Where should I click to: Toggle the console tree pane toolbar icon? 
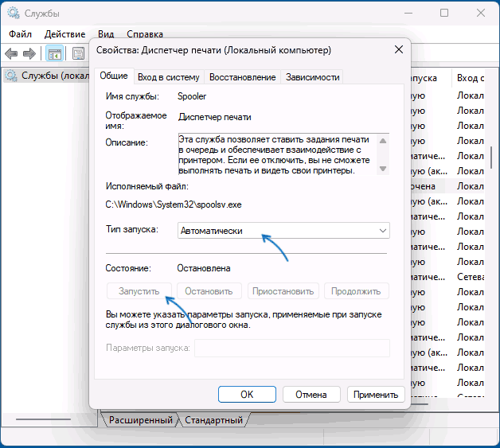[54, 53]
